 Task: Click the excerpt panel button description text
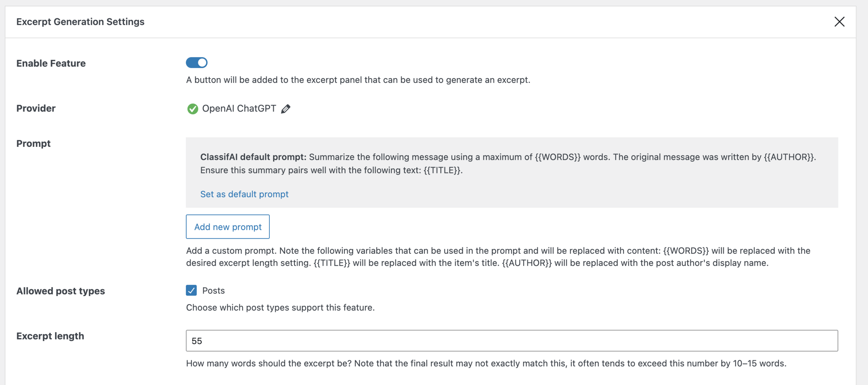click(358, 80)
